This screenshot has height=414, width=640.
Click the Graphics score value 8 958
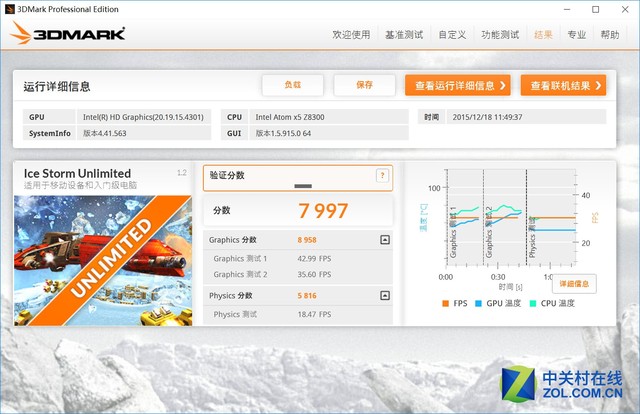point(307,240)
